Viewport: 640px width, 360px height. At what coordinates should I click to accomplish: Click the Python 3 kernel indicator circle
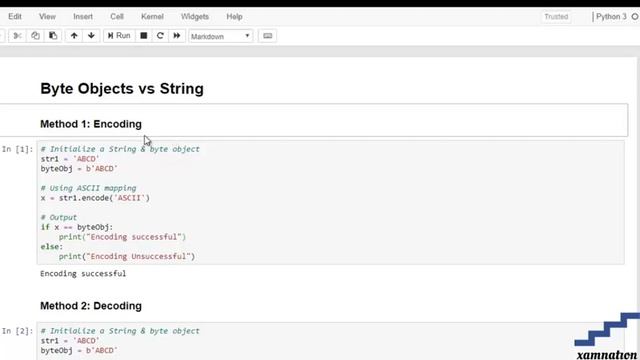(x=635, y=17)
